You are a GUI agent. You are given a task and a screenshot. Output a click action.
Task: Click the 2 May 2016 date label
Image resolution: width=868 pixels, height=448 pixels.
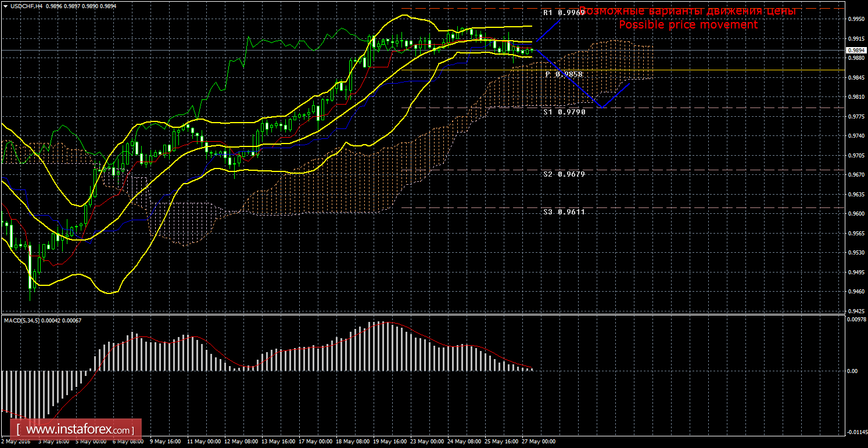16,441
